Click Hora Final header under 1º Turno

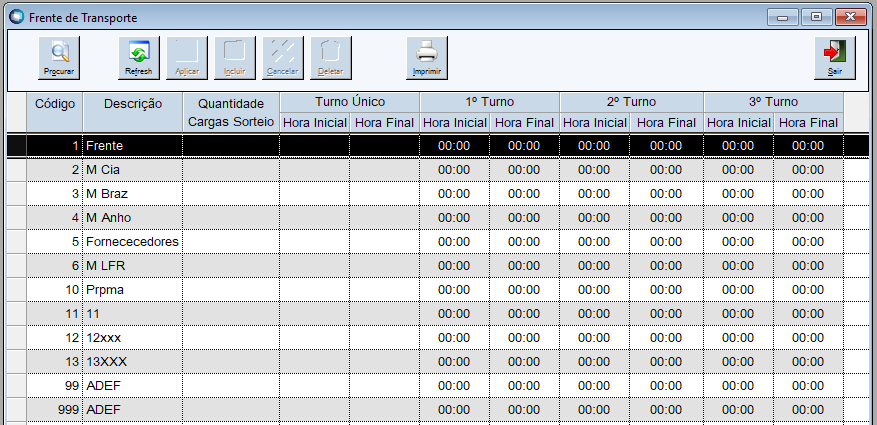click(x=525, y=122)
